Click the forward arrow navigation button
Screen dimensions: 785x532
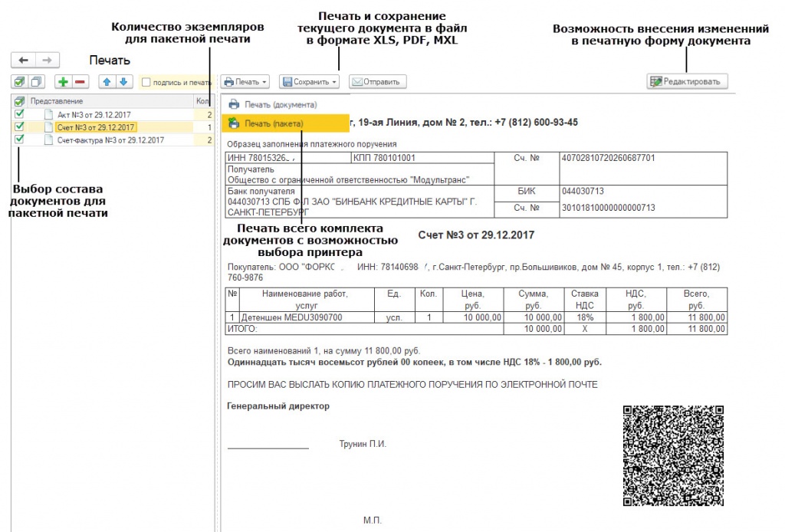point(47,60)
